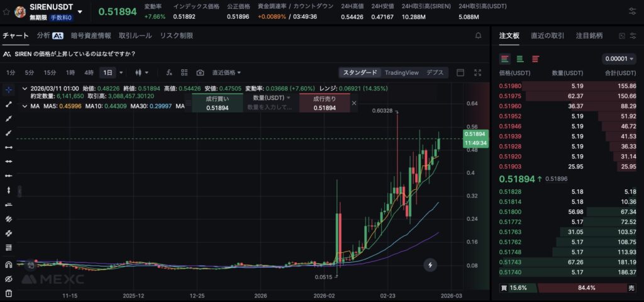Click the price alert bell icon
This screenshot has height=302, width=644.
pyautogui.click(x=478, y=36)
